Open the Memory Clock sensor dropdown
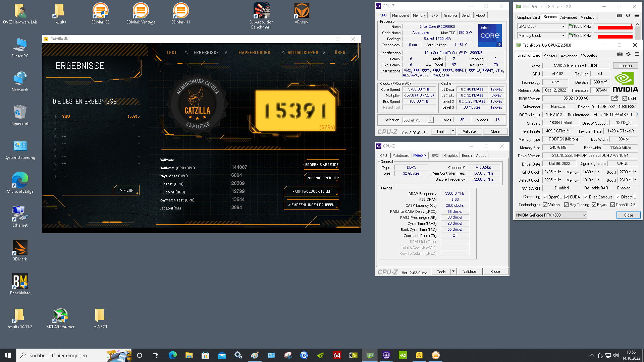 click(x=542, y=36)
